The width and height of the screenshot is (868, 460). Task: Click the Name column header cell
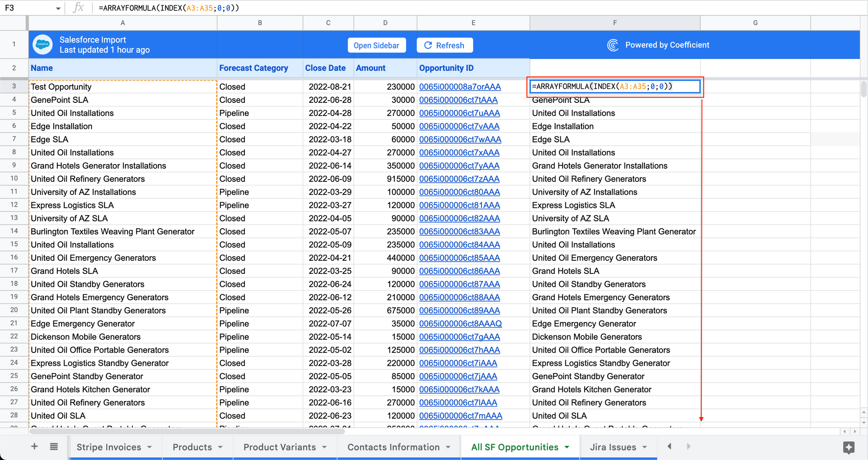[123, 68]
